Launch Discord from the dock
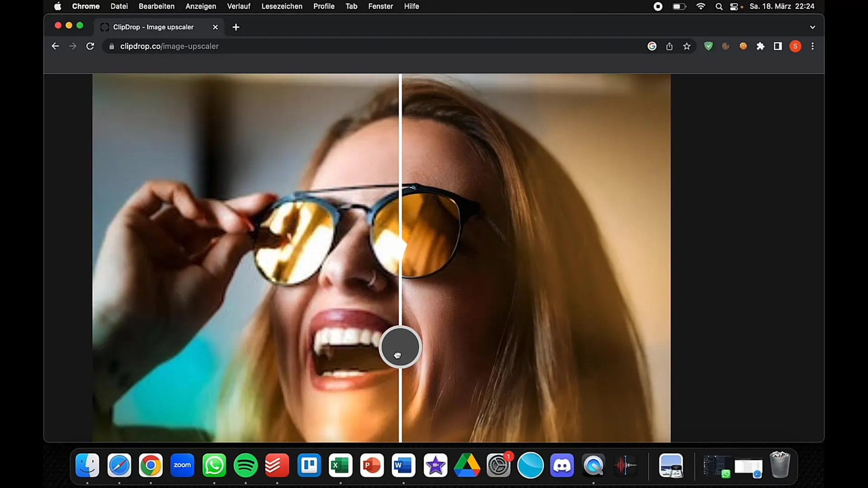 click(x=562, y=465)
